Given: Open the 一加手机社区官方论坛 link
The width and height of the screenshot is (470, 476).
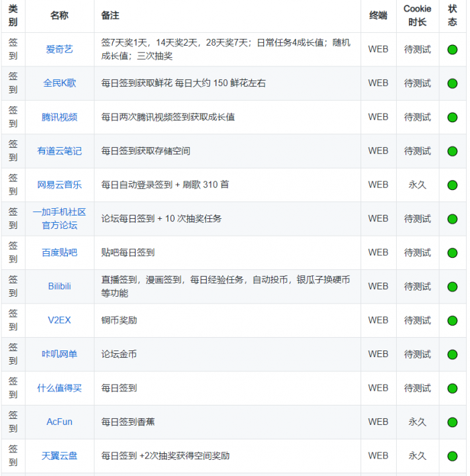Looking at the screenshot, I should click(x=60, y=219).
